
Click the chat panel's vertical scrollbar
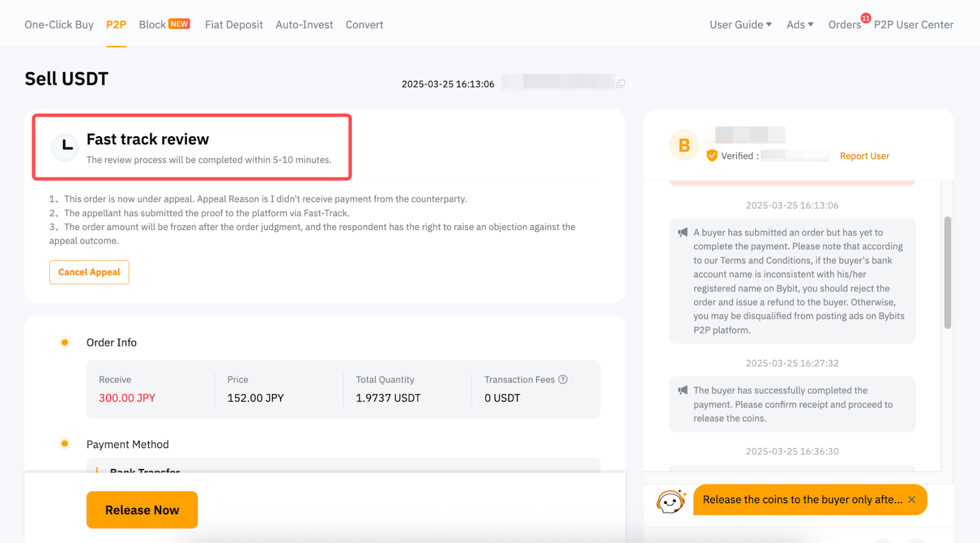click(948, 272)
